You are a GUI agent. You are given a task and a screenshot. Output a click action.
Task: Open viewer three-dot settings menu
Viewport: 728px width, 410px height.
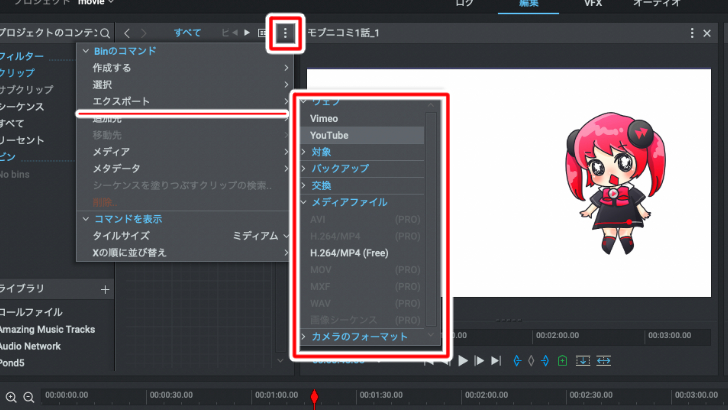692,33
